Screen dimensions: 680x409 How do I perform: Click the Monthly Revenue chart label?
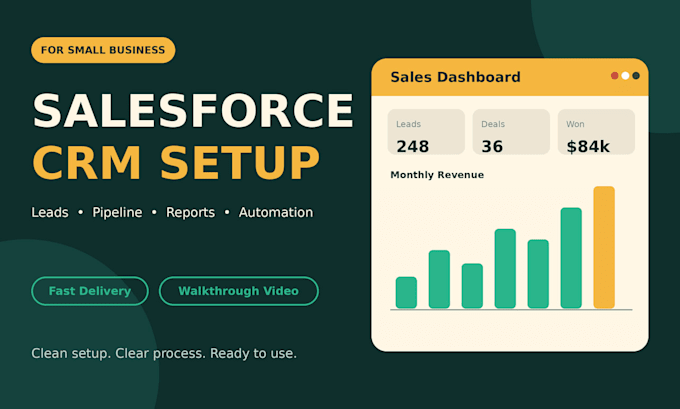tap(437, 175)
